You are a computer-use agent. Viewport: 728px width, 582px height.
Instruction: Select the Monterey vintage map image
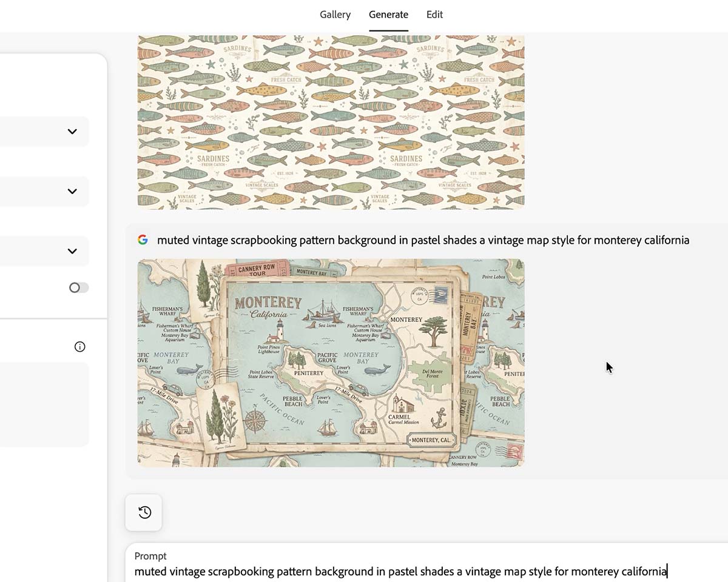click(331, 363)
